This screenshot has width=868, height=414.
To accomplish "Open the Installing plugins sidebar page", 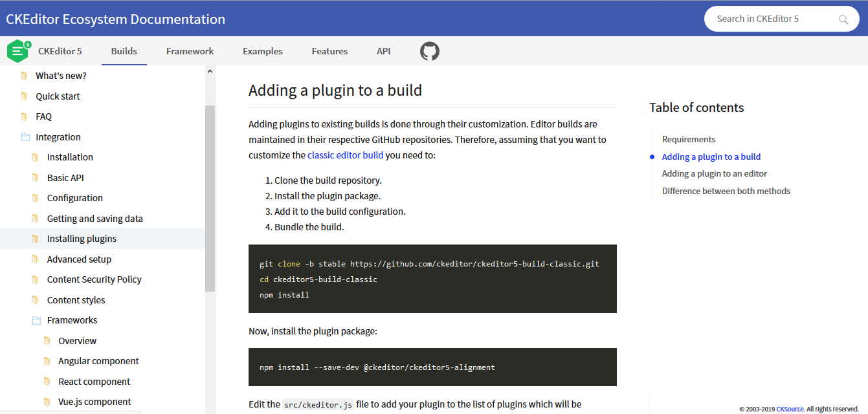I will tap(82, 239).
